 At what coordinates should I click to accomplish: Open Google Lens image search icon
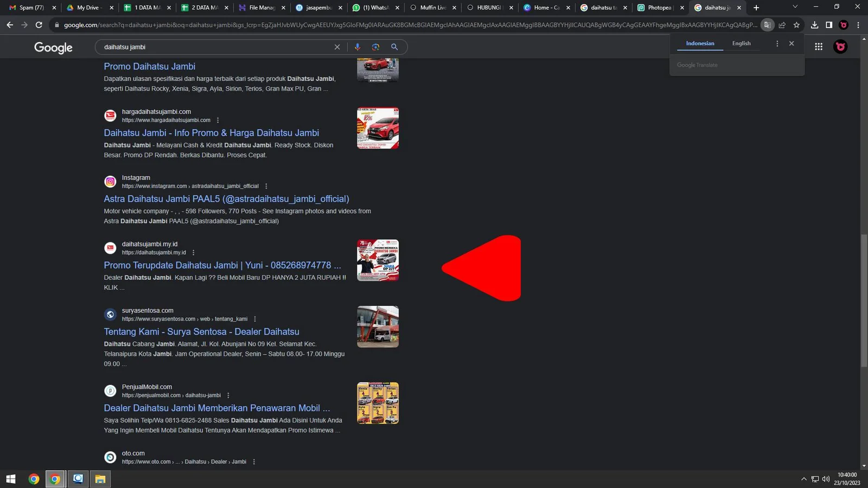click(375, 47)
